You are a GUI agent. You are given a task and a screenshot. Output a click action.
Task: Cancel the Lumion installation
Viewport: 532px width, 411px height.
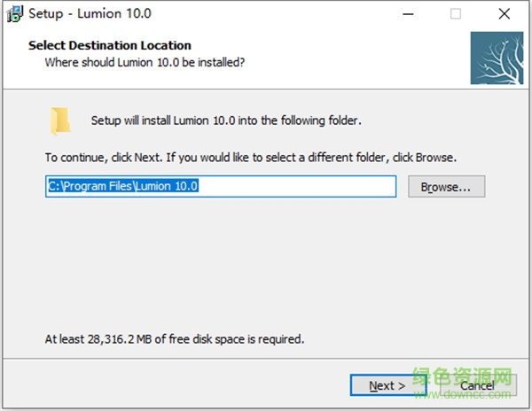coord(477,385)
